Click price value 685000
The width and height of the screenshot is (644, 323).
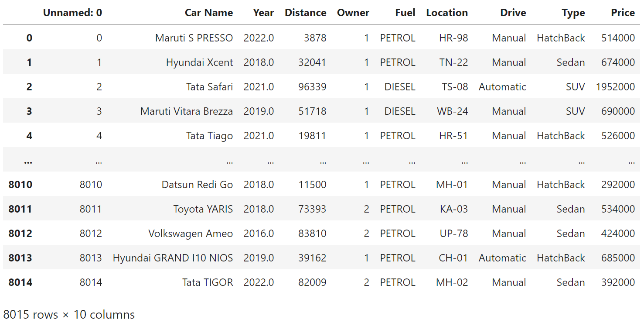[618, 258]
